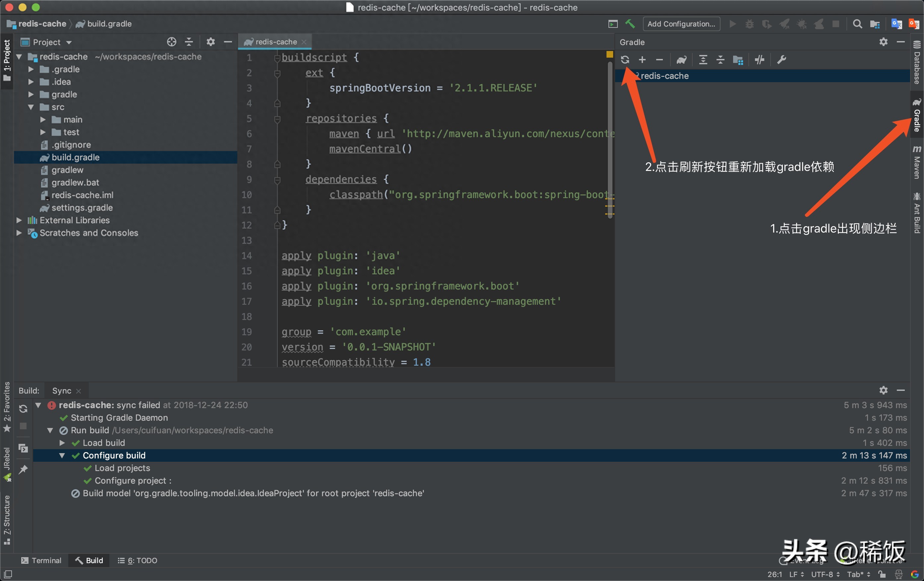This screenshot has height=581, width=924.
Task: Open Build panel gear settings
Action: point(883,390)
